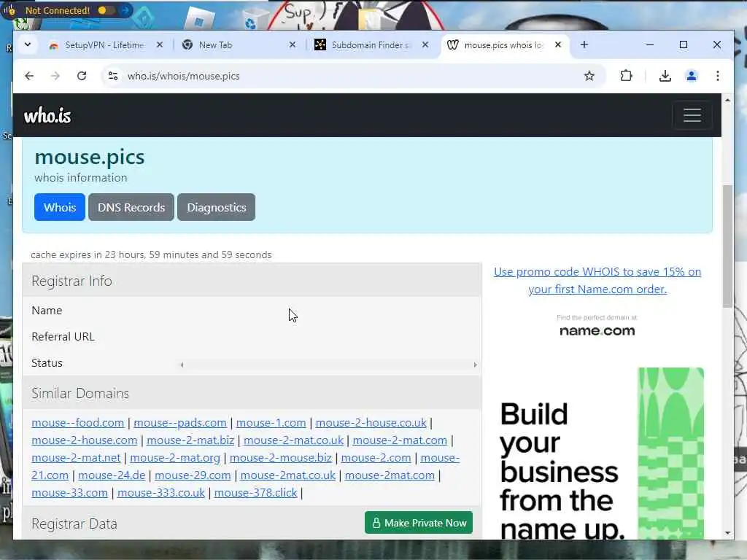Close the SetupVPN tab
This screenshot has width=747, height=560.
point(160,44)
